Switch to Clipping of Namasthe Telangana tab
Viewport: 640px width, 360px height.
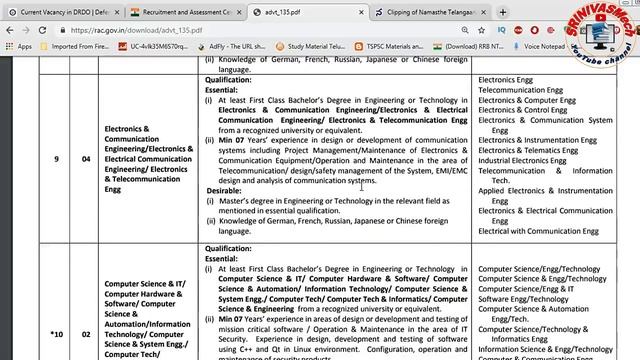[431, 12]
